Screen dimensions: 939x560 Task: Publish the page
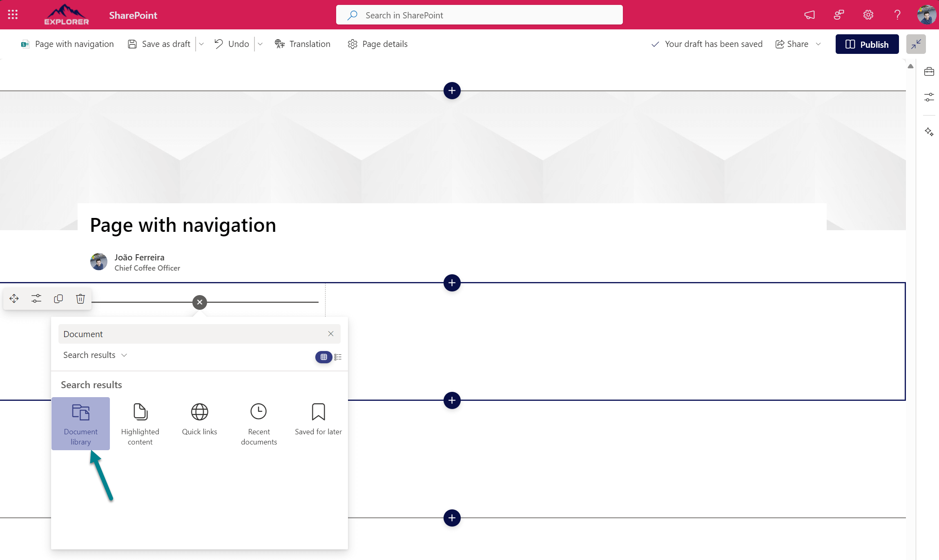[867, 44]
